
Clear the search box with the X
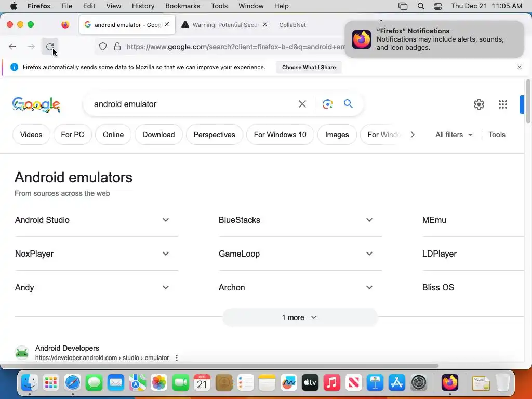[302, 104]
